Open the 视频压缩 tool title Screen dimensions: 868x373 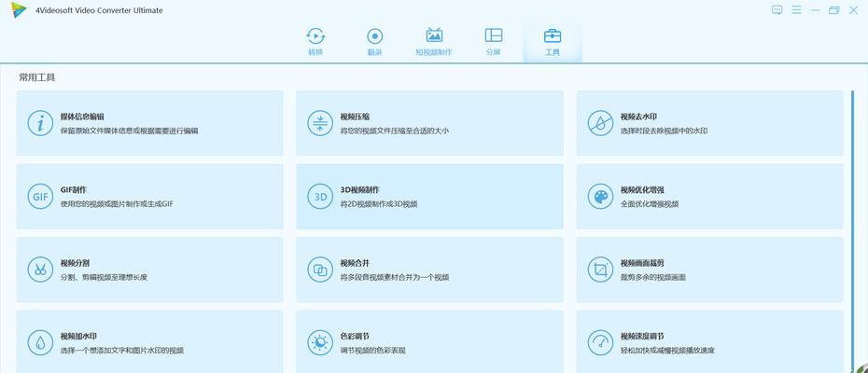355,117
